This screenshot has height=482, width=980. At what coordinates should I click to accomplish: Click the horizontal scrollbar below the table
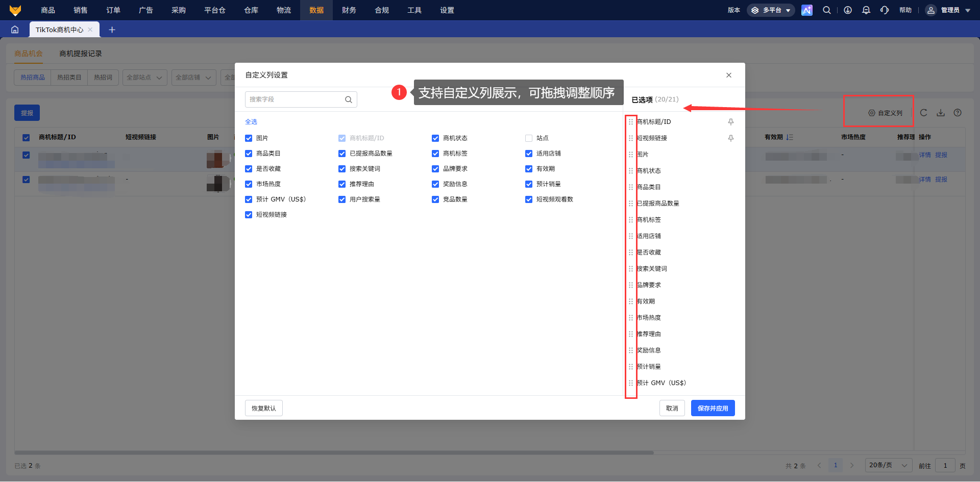tap(334, 452)
